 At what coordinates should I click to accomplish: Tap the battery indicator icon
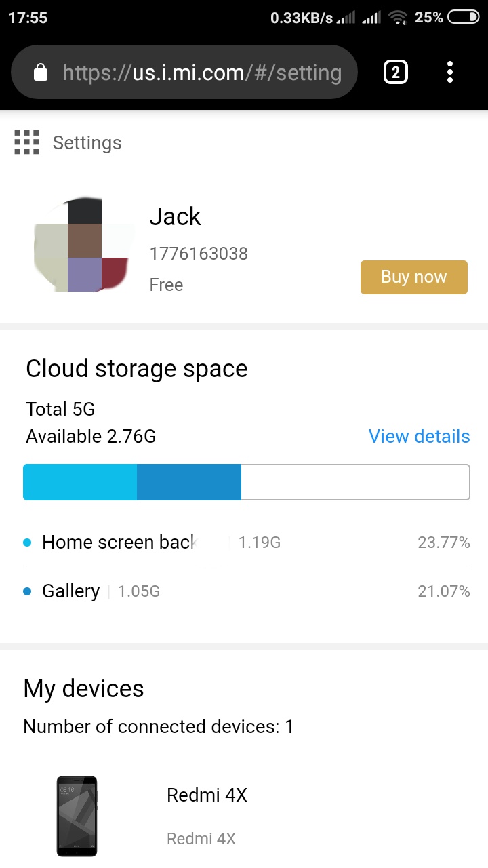point(464,18)
